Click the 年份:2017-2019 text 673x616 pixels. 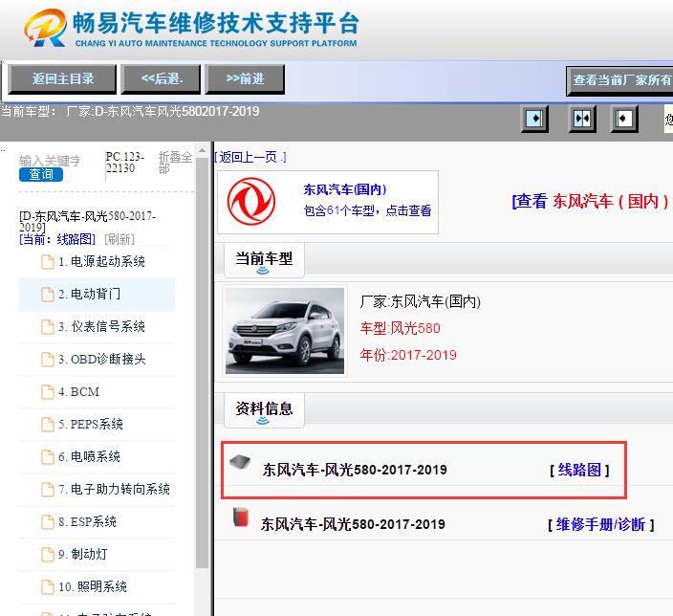tap(408, 355)
